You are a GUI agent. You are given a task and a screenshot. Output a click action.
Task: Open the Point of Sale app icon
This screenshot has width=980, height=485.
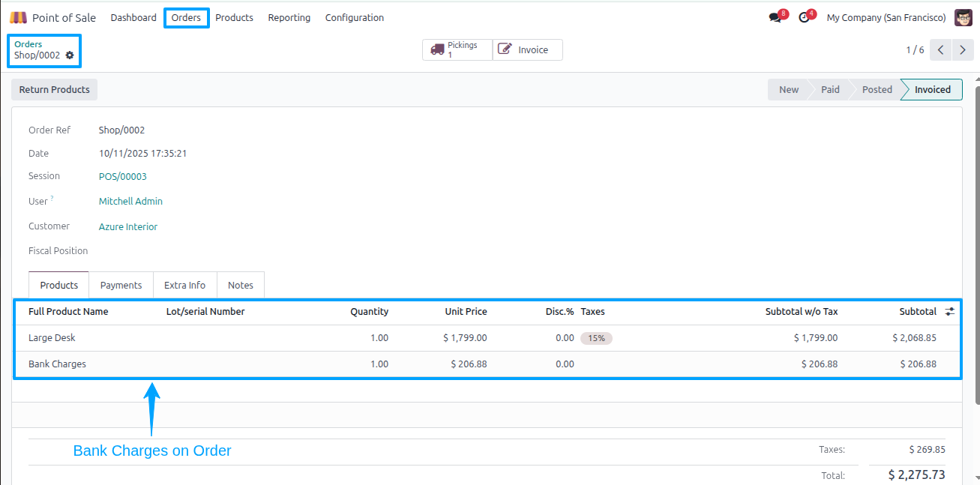[x=18, y=17]
